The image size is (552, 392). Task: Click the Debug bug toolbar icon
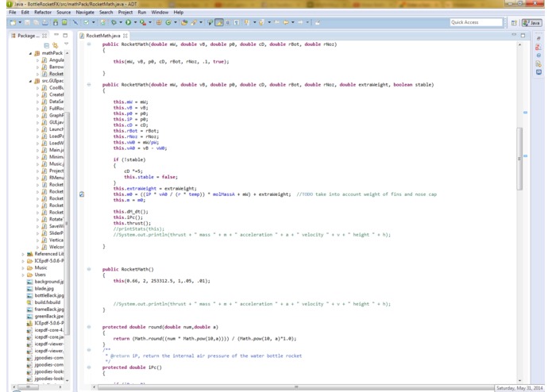point(114,22)
